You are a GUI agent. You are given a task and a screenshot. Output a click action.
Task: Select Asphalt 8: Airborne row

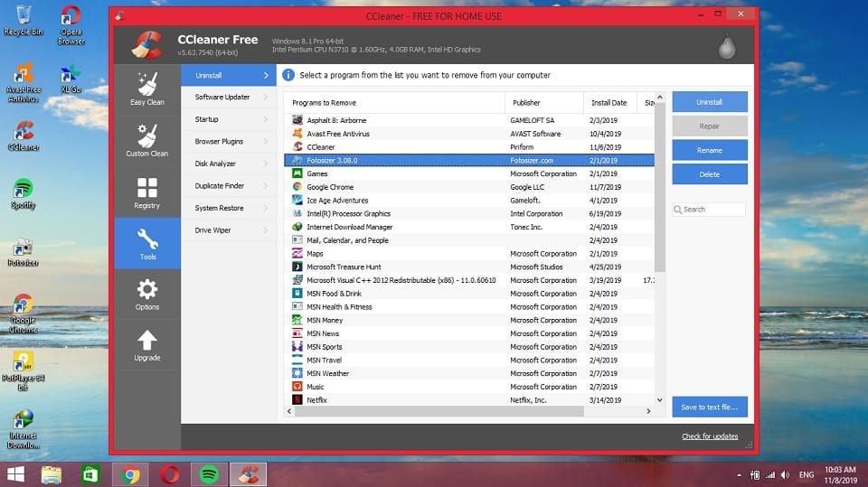tap(469, 120)
